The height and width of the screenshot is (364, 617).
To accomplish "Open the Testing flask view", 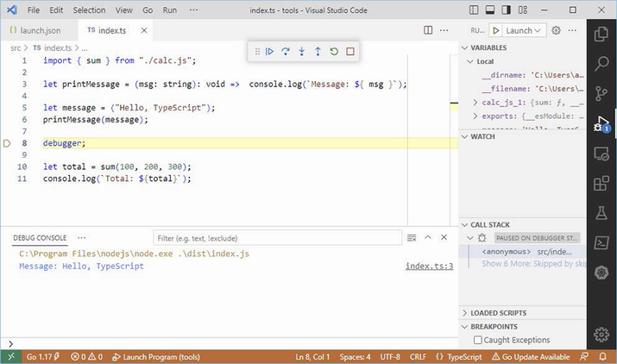I will click(x=601, y=213).
